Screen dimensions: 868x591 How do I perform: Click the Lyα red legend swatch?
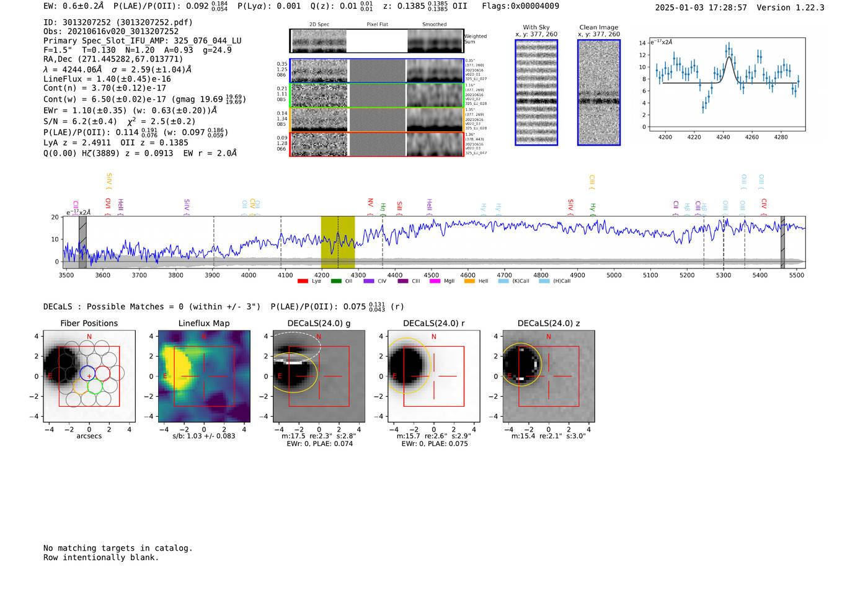pyautogui.click(x=303, y=281)
